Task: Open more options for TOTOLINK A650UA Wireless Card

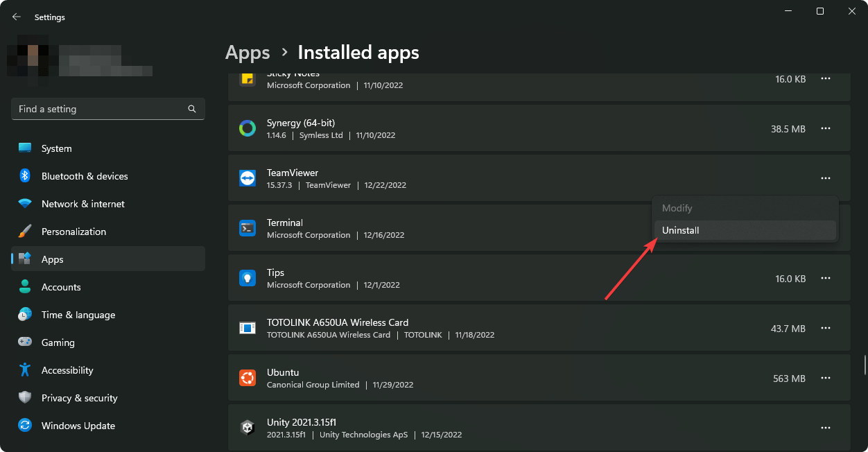Action: [826, 329]
